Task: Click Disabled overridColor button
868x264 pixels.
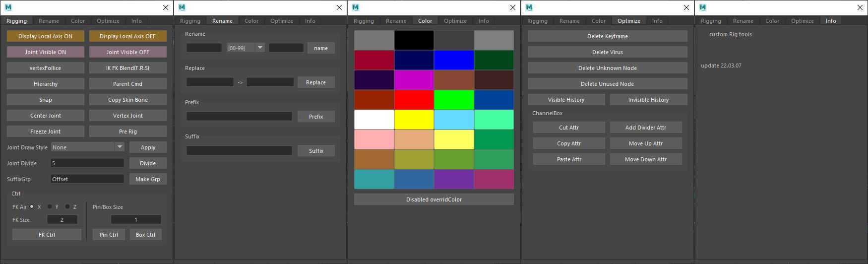Action: coord(434,199)
